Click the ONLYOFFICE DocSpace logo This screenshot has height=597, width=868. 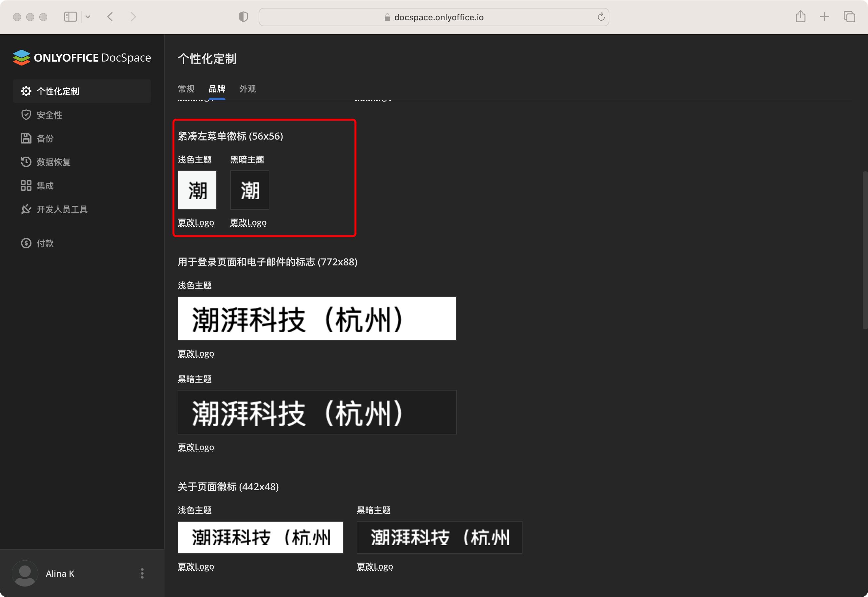point(82,58)
